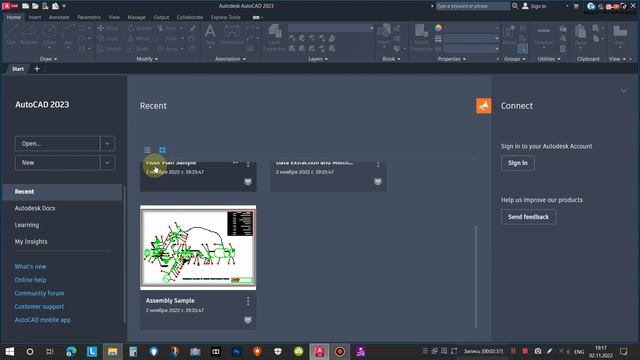Select the Dimension annotation tool

(232, 34)
